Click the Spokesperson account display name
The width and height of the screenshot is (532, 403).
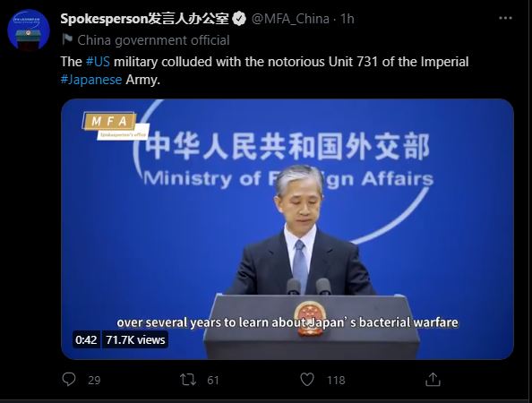tap(145, 19)
